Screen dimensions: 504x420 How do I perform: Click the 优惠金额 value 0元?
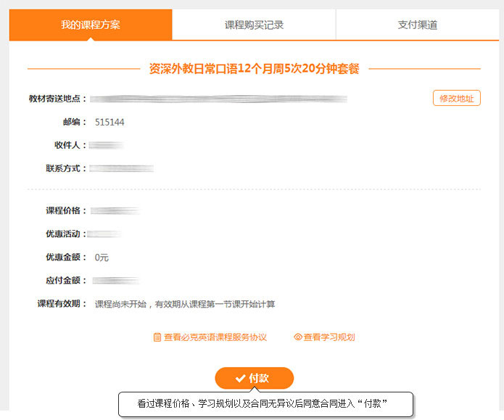coord(102,258)
